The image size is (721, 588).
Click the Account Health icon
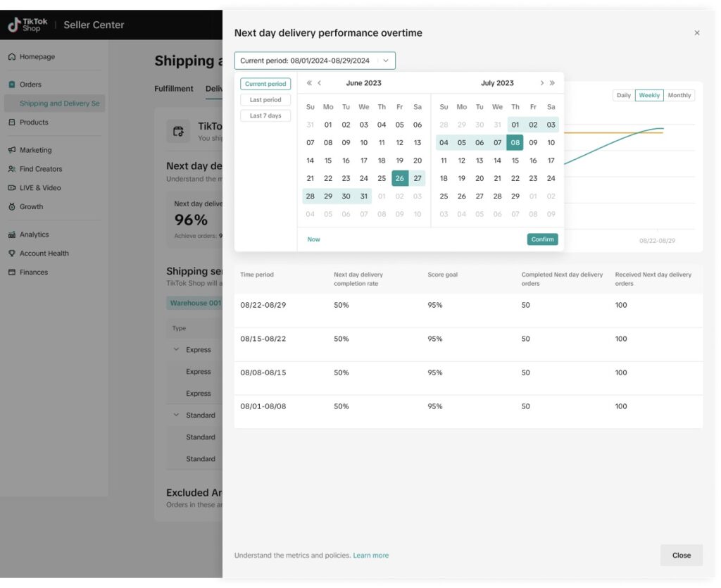click(x=12, y=254)
